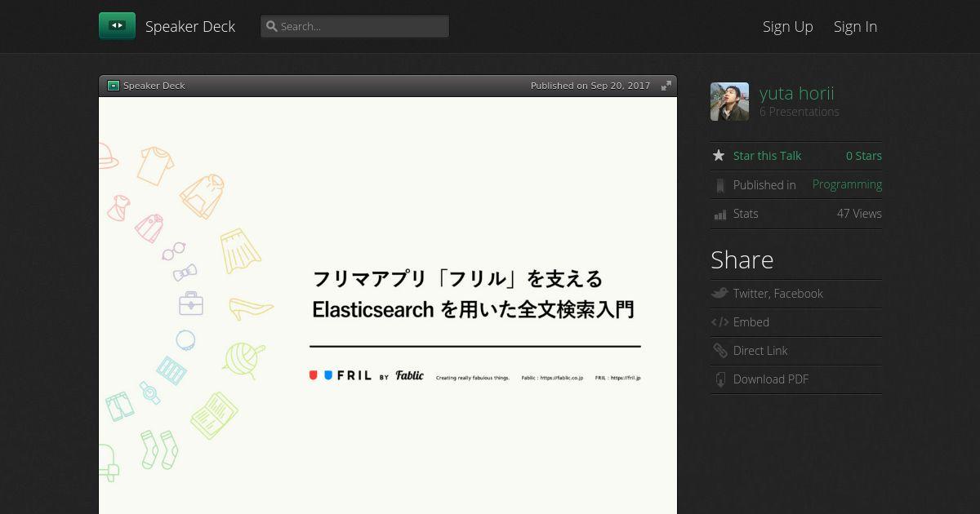Screen dimensions: 980x514
Task: Click the bookmark icon beside Published in
Action: (719, 185)
